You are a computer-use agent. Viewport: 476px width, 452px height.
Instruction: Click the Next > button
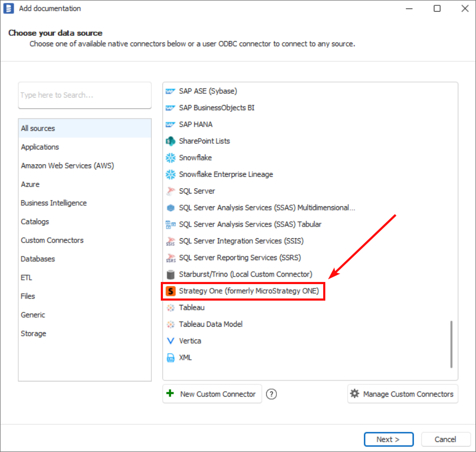coord(389,439)
